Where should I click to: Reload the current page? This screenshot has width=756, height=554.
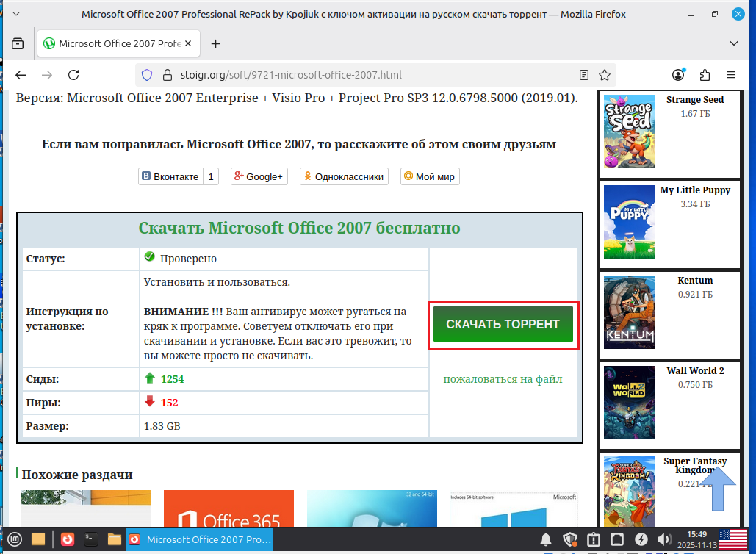click(x=73, y=75)
